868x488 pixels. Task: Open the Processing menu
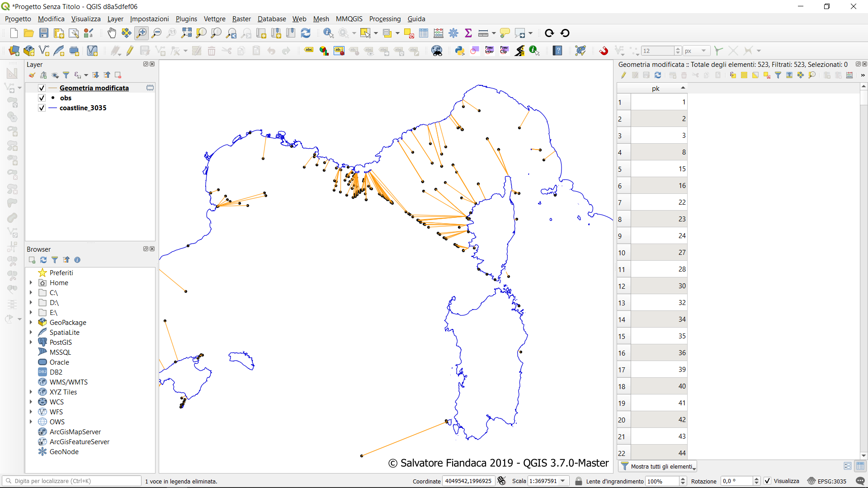(x=385, y=19)
